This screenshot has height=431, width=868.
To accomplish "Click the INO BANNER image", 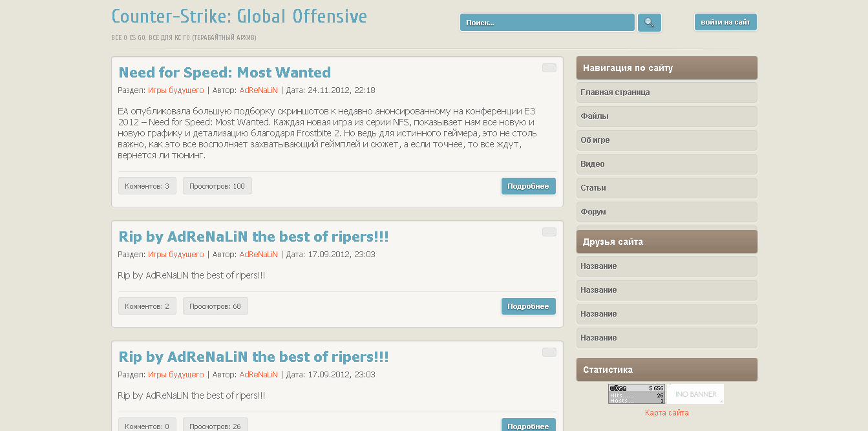I will (695, 394).
